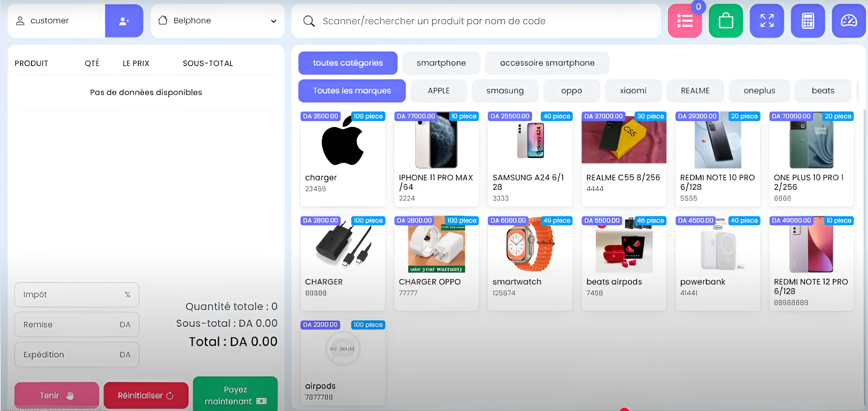The image size is (868, 411).
Task: Filter by APPLE brand
Action: pos(439,91)
